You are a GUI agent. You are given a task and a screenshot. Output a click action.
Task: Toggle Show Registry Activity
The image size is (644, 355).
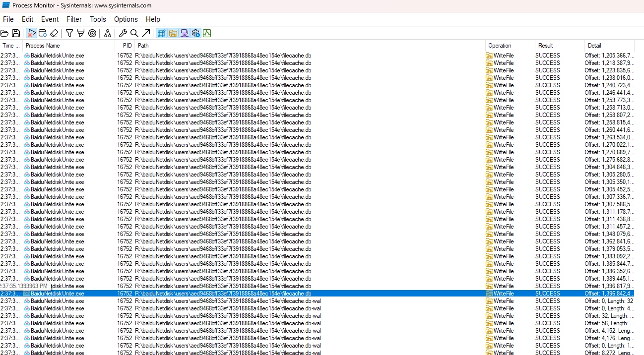point(161,33)
